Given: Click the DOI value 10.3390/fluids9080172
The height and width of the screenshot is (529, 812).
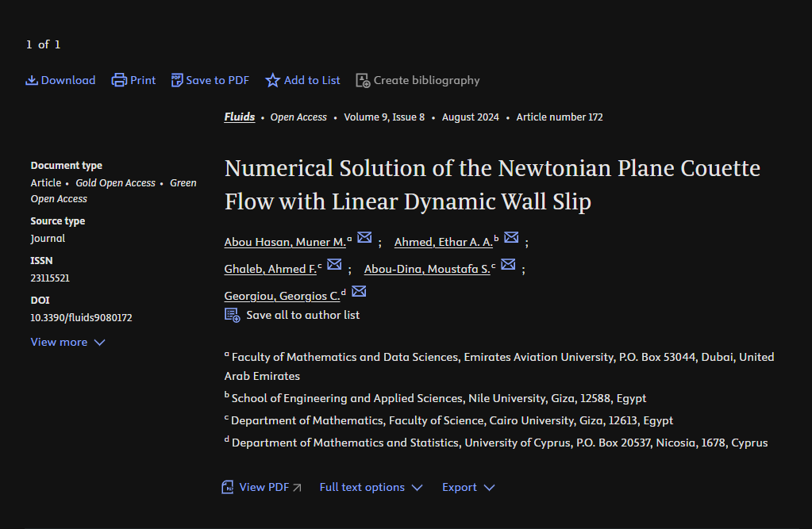Looking at the screenshot, I should (x=81, y=318).
